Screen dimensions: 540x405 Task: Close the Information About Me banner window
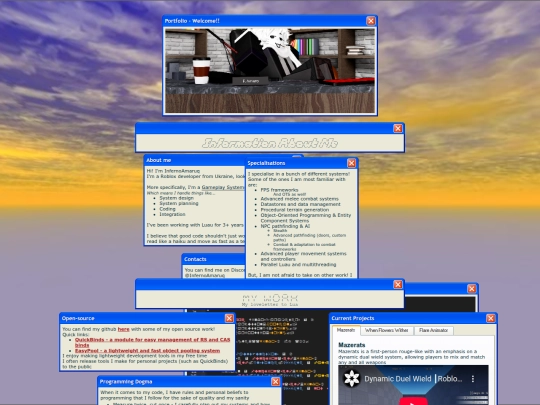click(398, 128)
